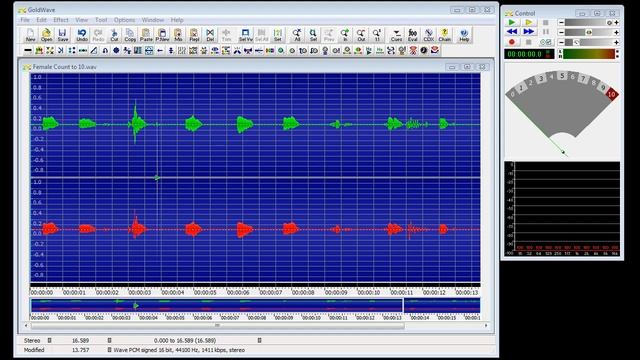The height and width of the screenshot is (360, 640).
Task: Click the New file toolbar icon
Action: (x=30, y=35)
